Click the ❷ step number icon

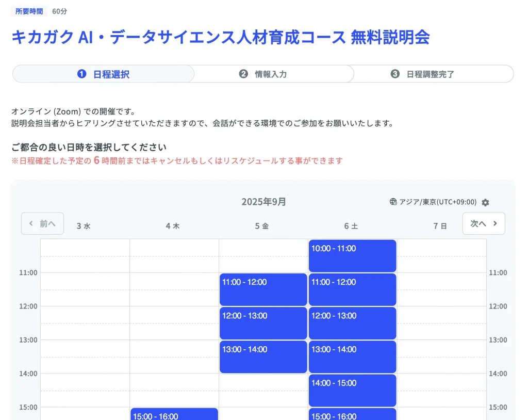[243, 74]
